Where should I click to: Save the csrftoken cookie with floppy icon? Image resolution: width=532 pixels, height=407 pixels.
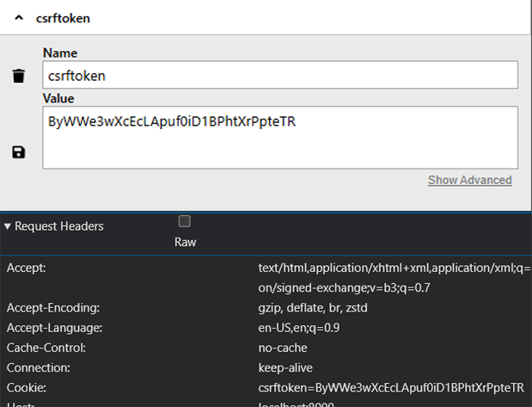point(19,152)
